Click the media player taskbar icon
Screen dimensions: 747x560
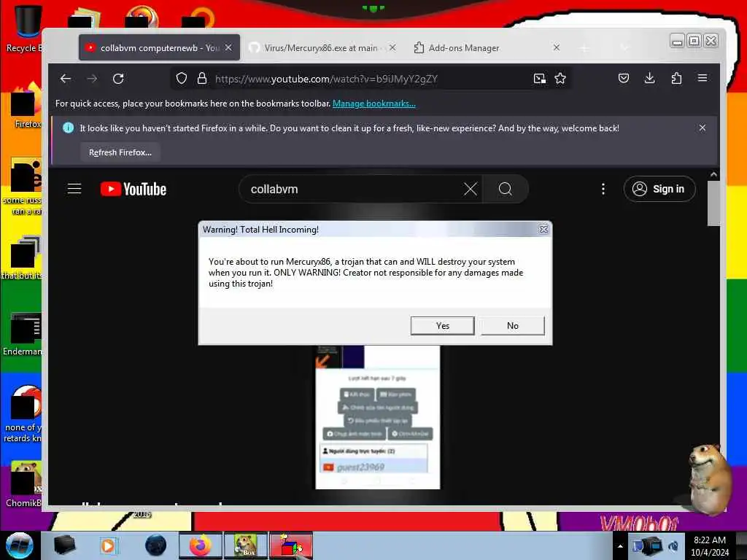(108, 545)
